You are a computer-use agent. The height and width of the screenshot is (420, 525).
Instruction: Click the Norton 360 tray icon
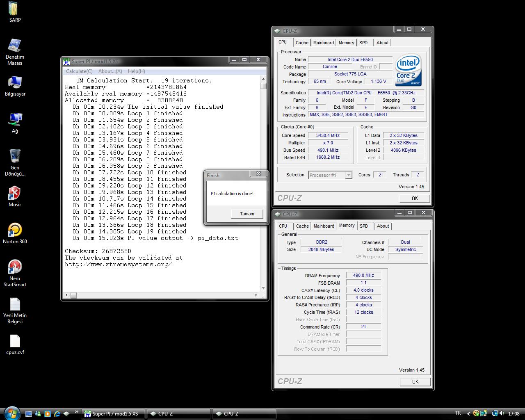coord(476,413)
